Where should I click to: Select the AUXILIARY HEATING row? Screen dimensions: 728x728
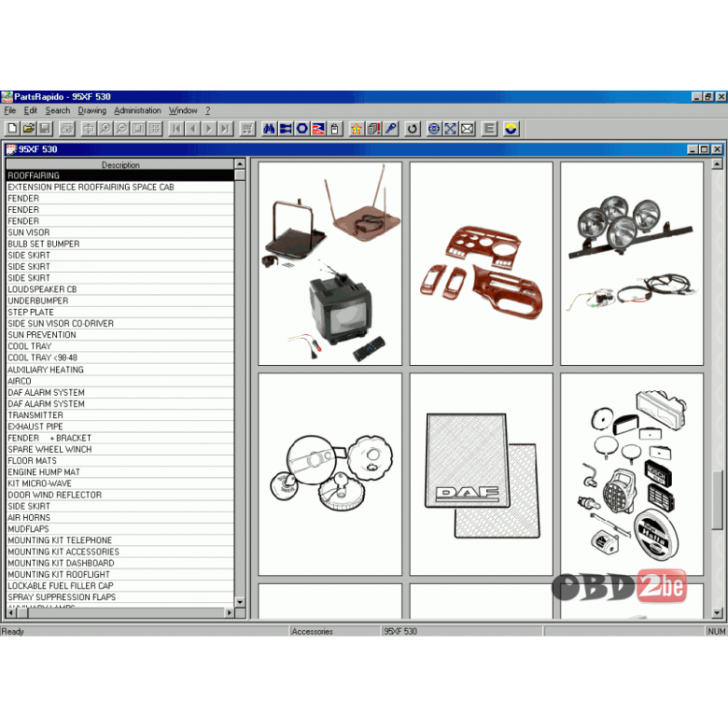click(x=120, y=370)
